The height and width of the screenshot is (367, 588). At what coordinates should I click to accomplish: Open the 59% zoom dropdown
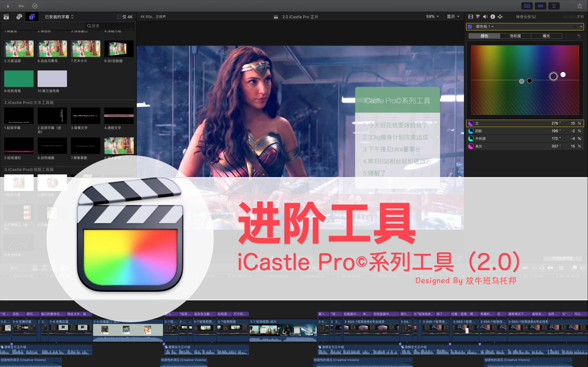point(432,17)
